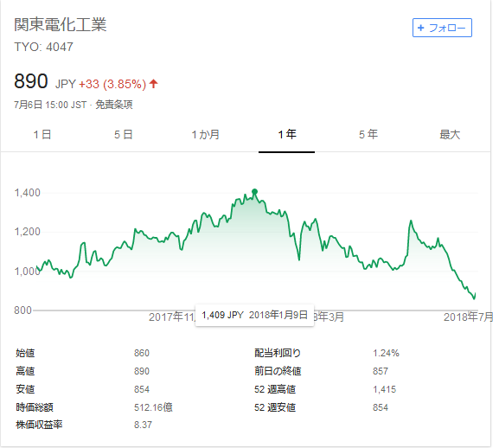Click the 1,409 JPY tooltip value
Screen dimensions: 499x448
tap(222, 315)
